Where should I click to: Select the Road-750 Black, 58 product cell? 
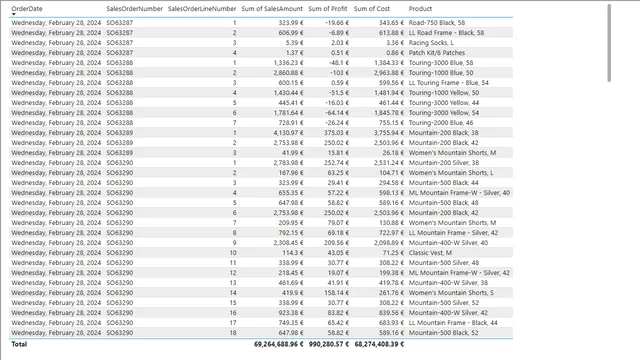click(437, 22)
